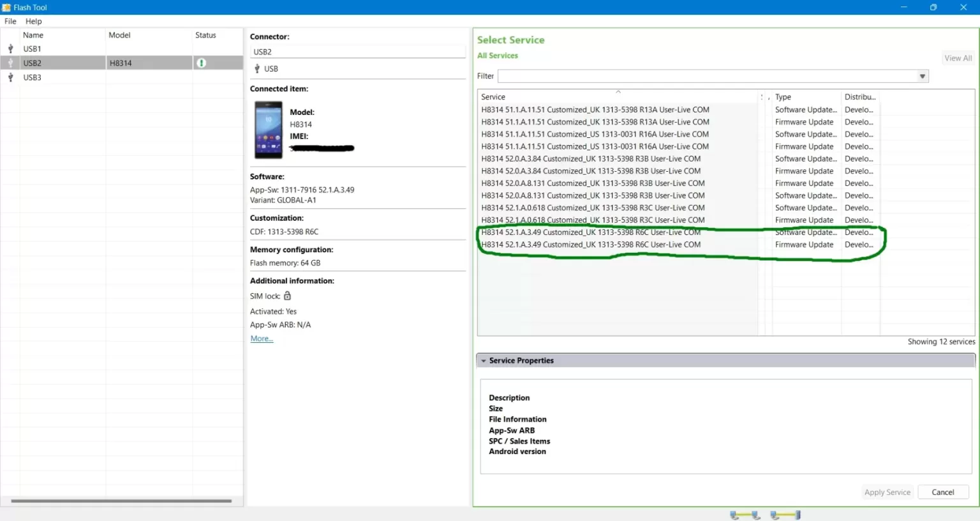Image resolution: width=980 pixels, height=521 pixels.
Task: Open the File menu
Action: 10,21
